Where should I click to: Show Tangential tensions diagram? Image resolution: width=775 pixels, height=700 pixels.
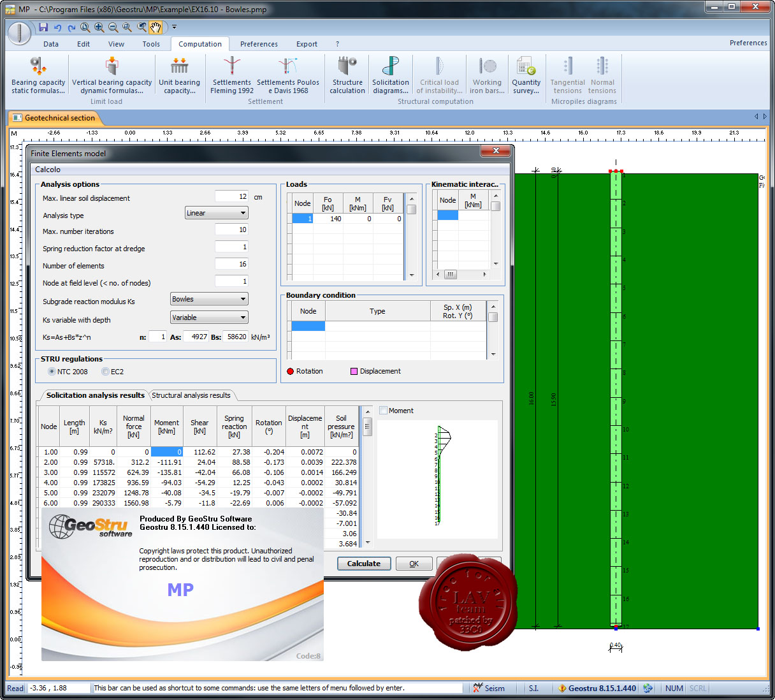pyautogui.click(x=567, y=76)
